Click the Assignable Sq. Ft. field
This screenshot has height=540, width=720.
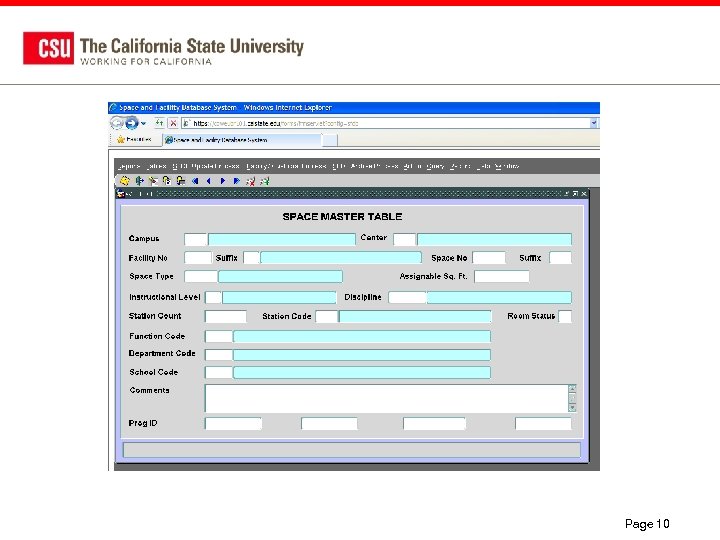[x=502, y=276]
